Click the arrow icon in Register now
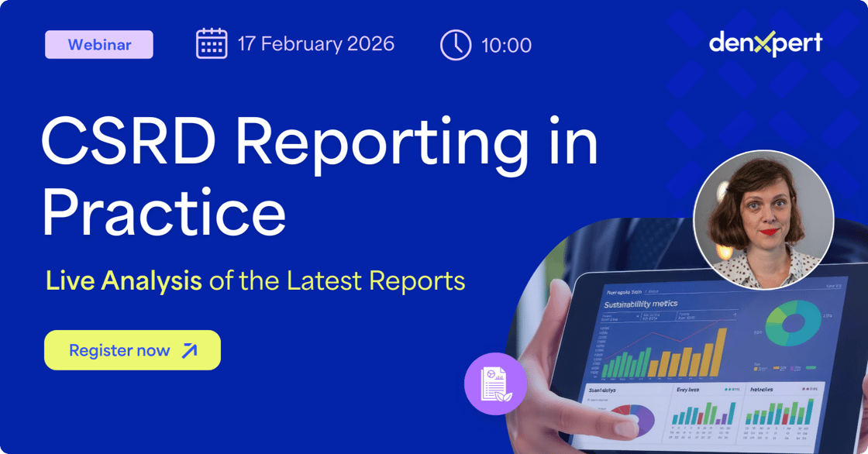 (189, 351)
